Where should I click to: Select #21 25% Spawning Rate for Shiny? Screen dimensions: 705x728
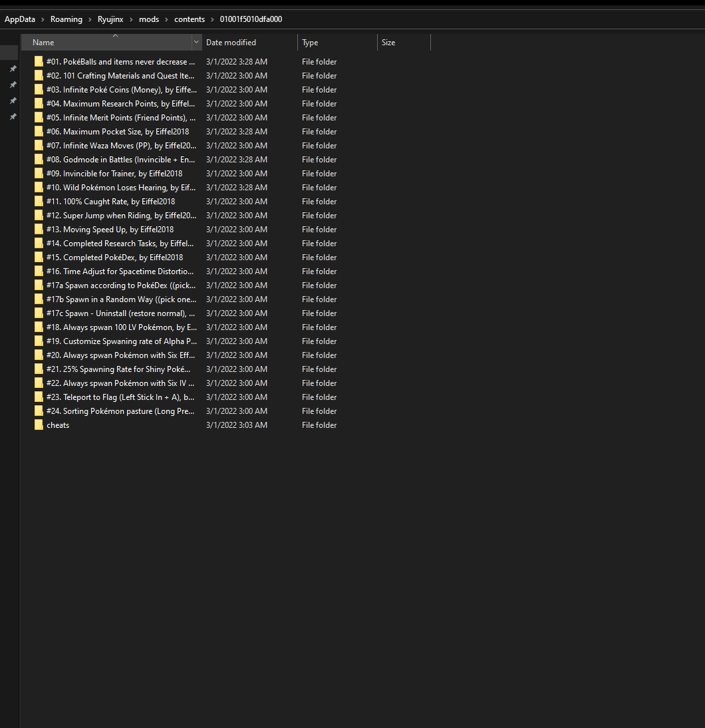[118, 369]
